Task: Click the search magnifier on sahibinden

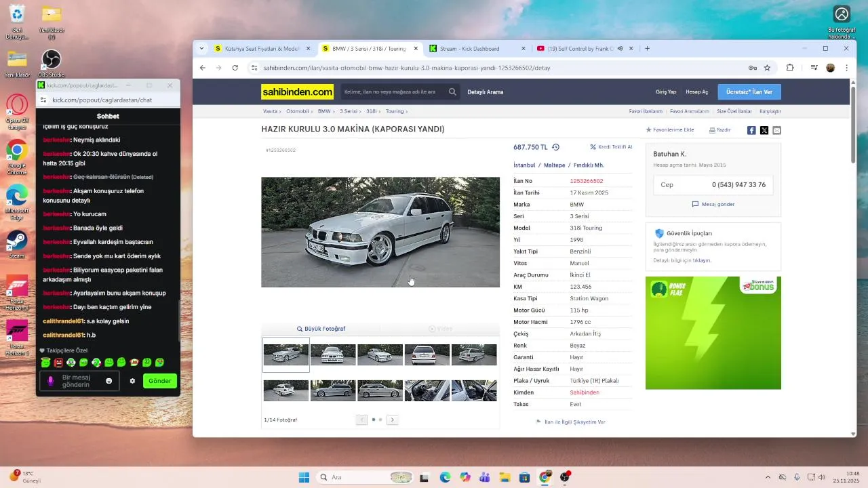Action: coord(452,91)
